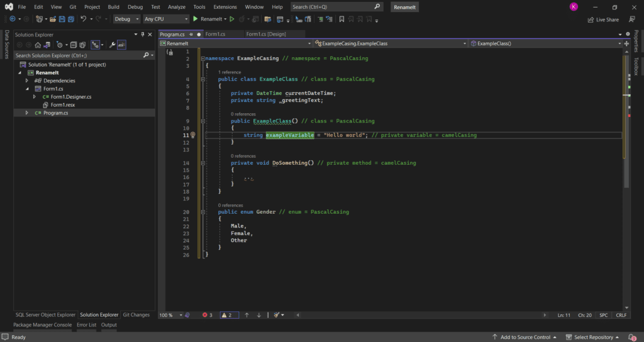Open the Solution Explorer window options dropdown

[x=136, y=35]
